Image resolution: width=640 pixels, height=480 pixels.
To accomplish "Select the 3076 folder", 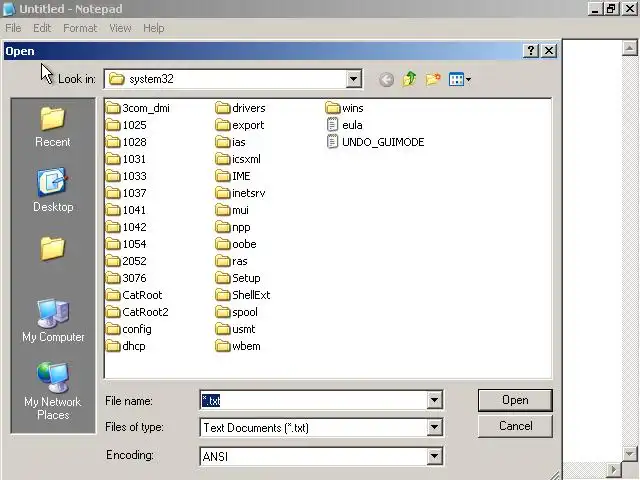I will (x=126, y=278).
